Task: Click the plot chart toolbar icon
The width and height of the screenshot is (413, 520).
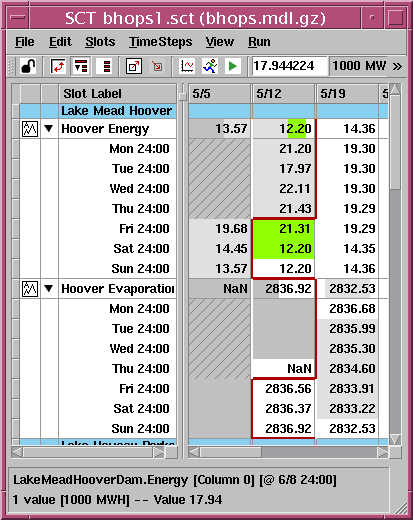Action: [x=187, y=66]
